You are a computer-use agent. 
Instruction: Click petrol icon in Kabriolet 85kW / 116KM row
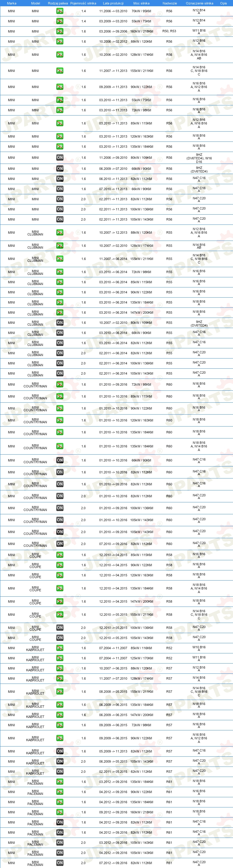coord(60,648)
